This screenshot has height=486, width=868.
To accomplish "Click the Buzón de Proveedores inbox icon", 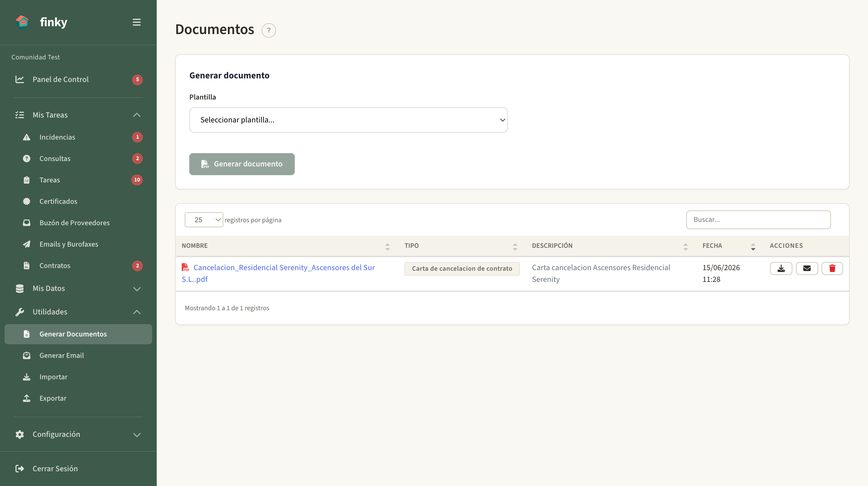I will point(27,223).
